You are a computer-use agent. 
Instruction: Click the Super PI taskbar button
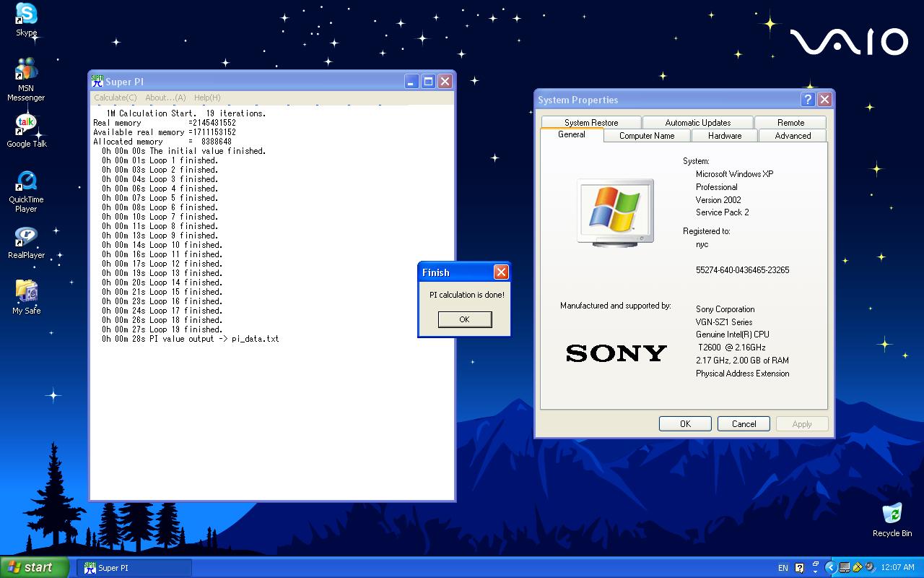[134, 568]
